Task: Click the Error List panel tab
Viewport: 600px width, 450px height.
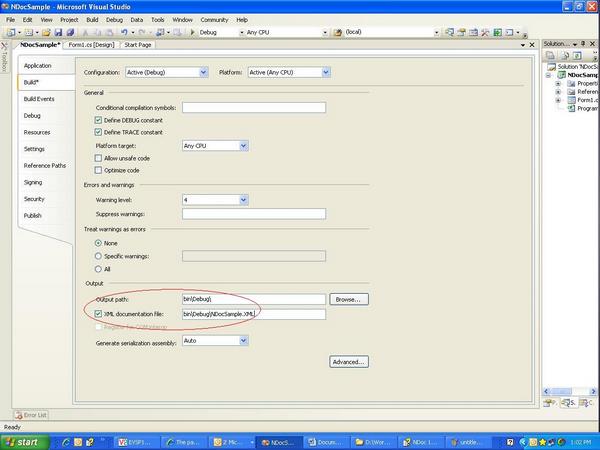Action: coord(31,415)
